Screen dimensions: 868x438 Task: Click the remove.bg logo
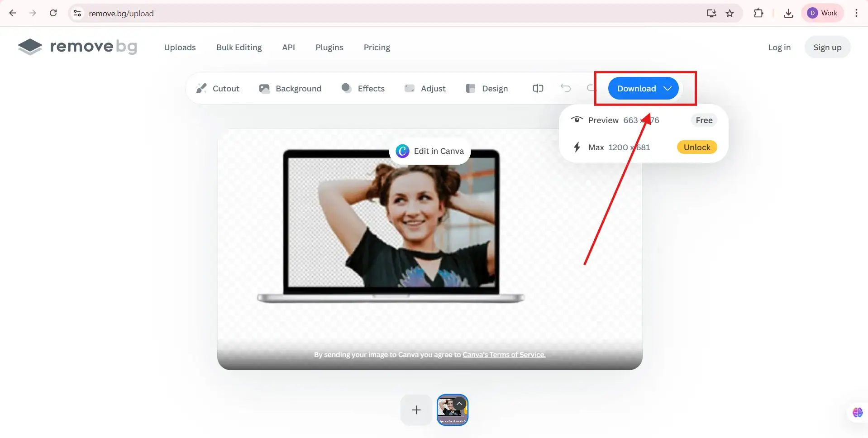tap(77, 47)
